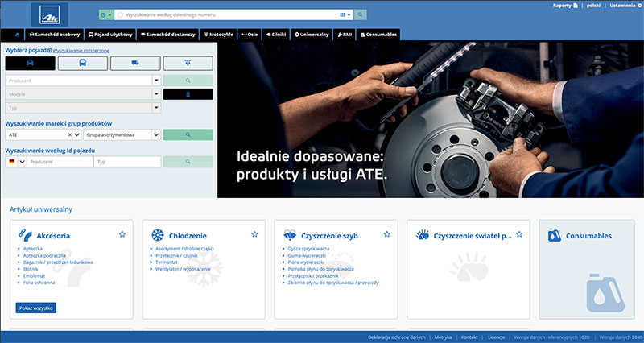Viewport: 644px width, 343px height.
Task: Clear the ATE brand selection with the X
Action: coord(69,134)
